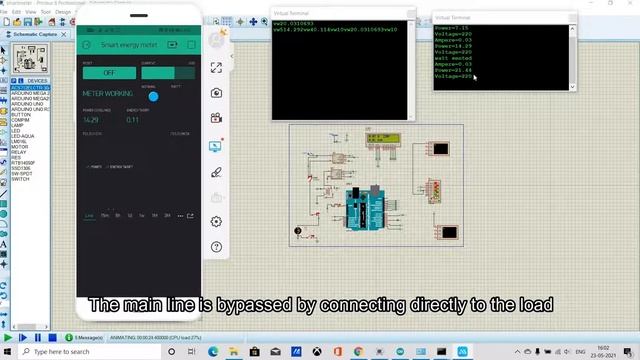
Task: Click the Windows Start button
Action: 7,351
